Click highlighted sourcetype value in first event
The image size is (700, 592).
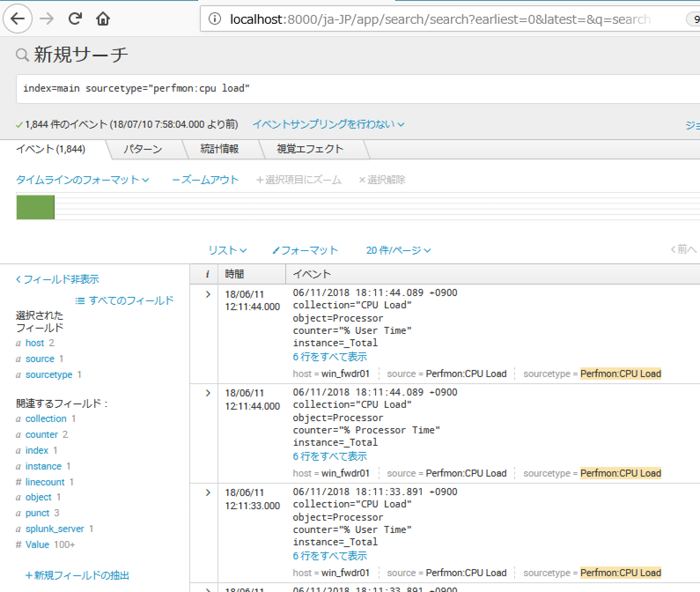(x=621, y=374)
